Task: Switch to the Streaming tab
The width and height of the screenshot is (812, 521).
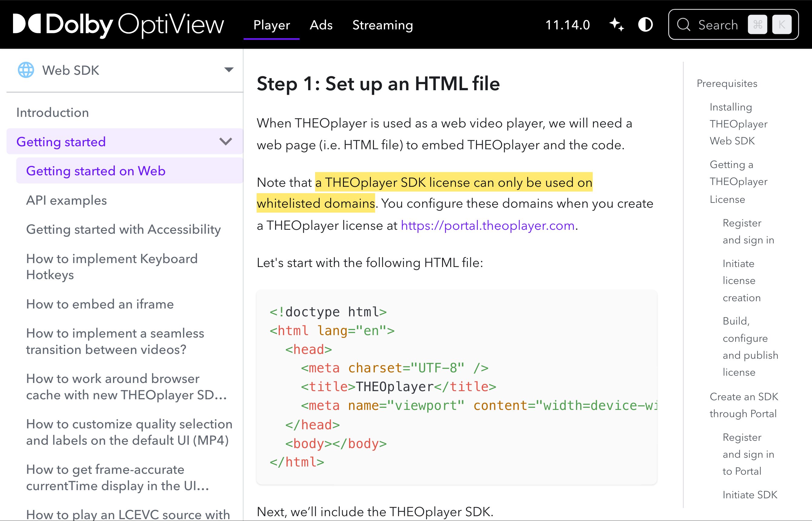Action: [x=383, y=25]
